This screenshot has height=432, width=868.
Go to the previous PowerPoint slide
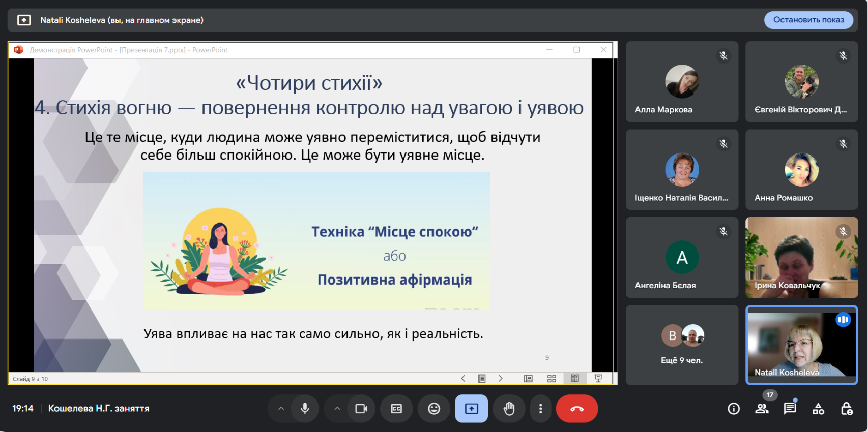463,378
